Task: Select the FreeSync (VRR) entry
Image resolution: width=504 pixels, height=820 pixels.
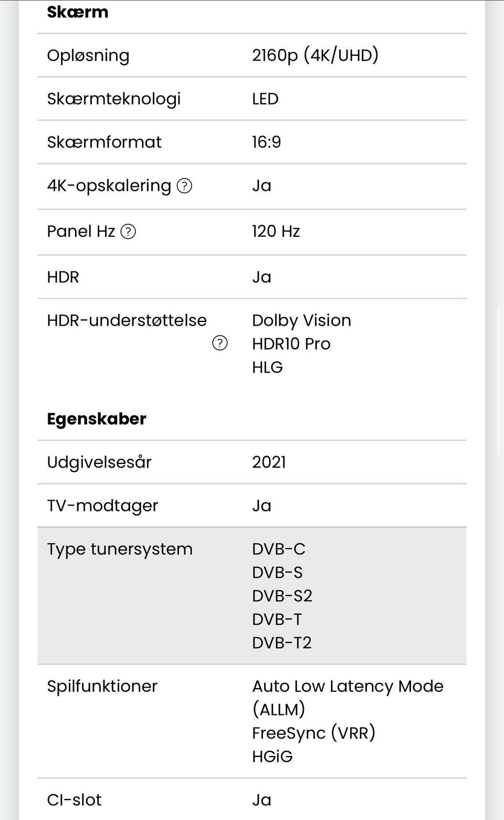Action: coord(313,733)
